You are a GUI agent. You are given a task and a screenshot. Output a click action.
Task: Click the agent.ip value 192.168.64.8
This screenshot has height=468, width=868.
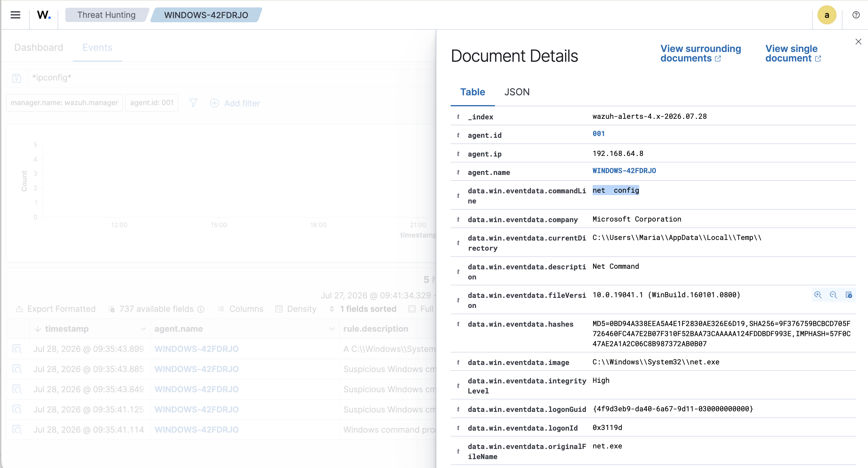tap(618, 154)
